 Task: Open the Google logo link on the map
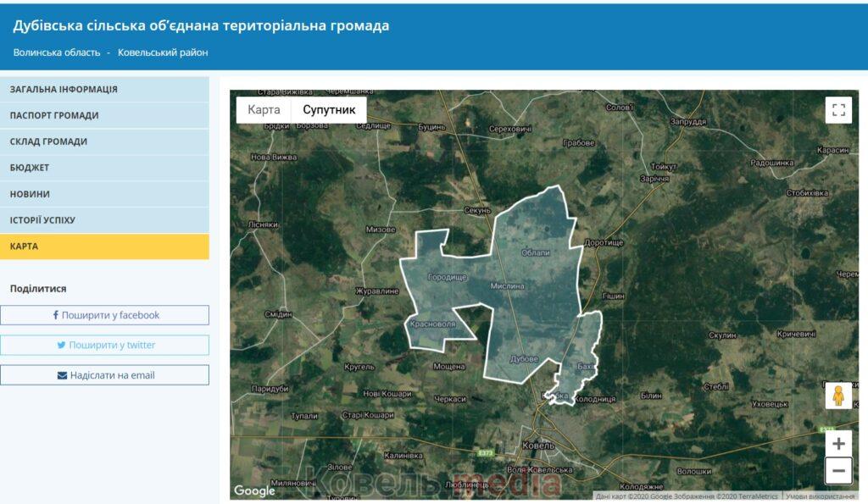click(x=254, y=490)
